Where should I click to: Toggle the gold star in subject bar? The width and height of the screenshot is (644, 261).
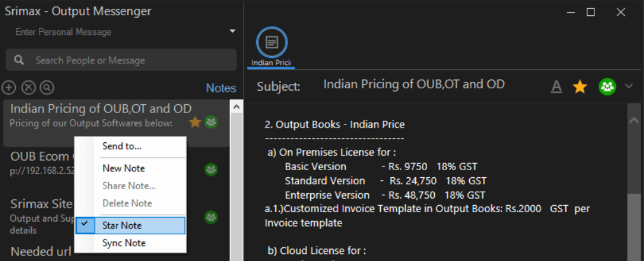point(580,86)
